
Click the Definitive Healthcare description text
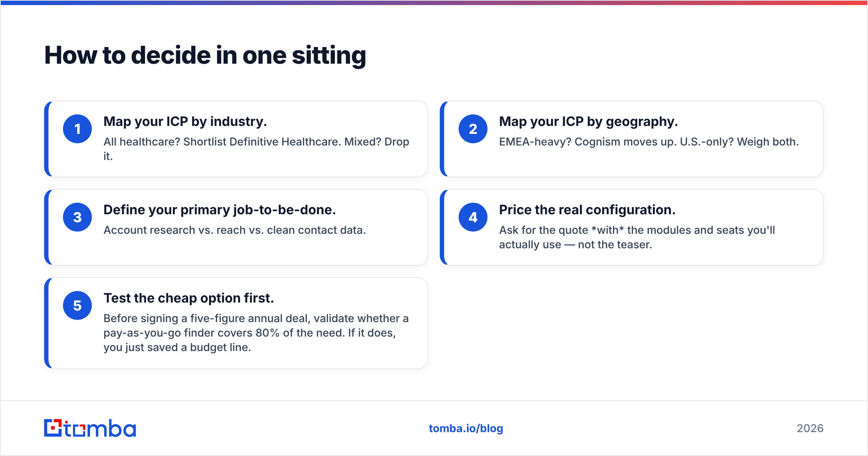pyautogui.click(x=256, y=149)
